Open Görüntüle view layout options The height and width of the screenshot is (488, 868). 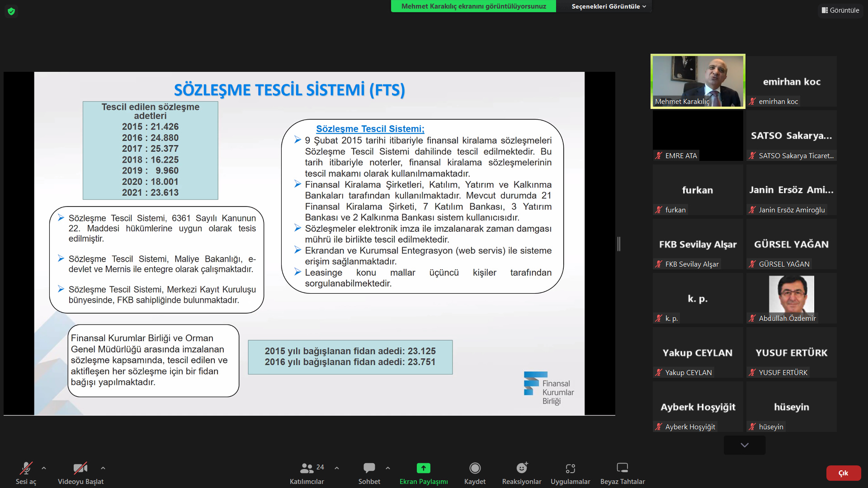click(x=840, y=10)
